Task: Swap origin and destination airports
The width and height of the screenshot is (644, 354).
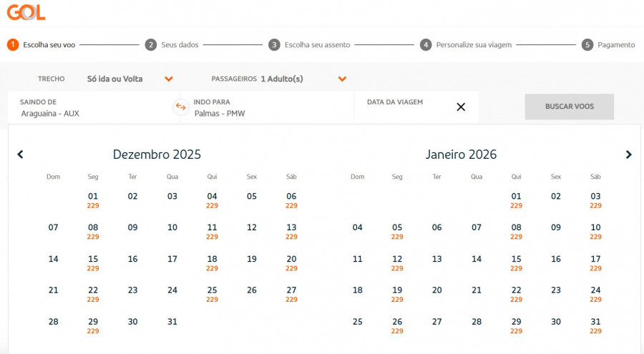Action: click(x=181, y=107)
